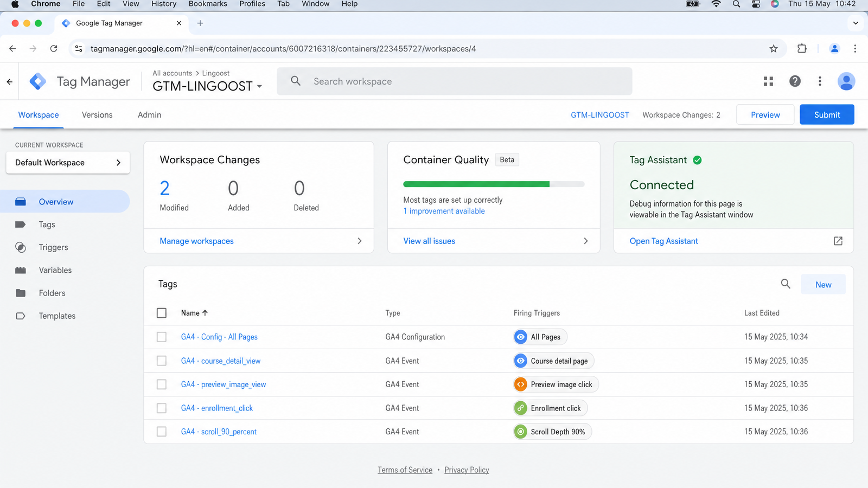Image resolution: width=868 pixels, height=488 pixels.
Task: Click the All Pages trigger chip
Action: tap(540, 337)
